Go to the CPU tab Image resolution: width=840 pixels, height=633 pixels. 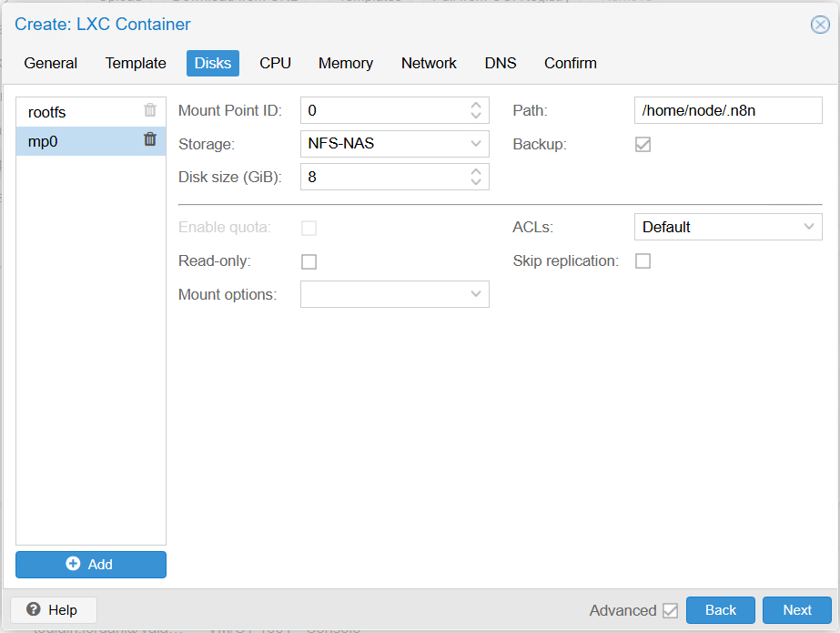pyautogui.click(x=275, y=63)
